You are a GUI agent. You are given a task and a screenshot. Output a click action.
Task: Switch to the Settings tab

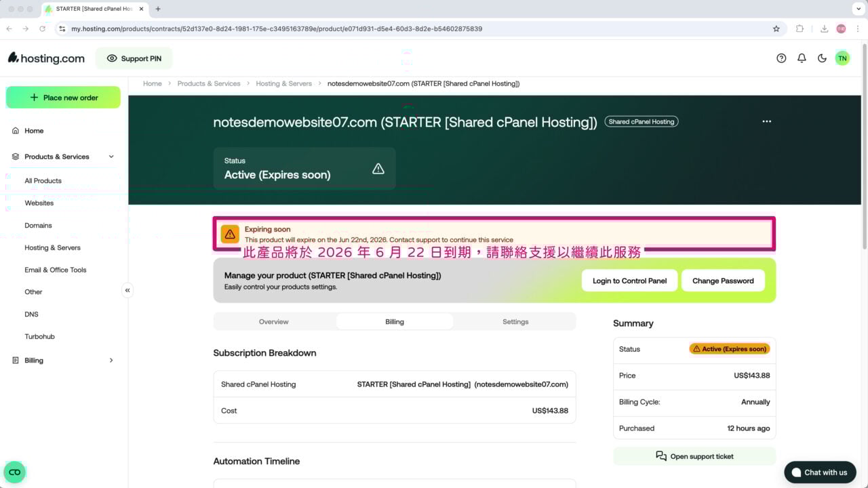point(515,321)
